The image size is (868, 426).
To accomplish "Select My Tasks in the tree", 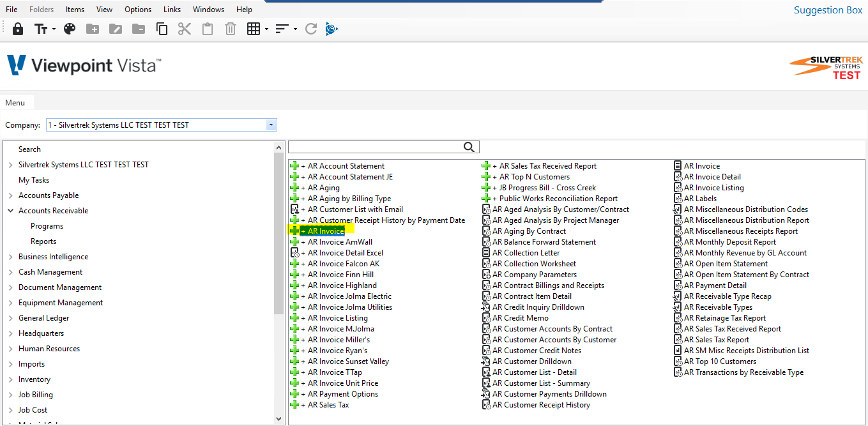I will tap(34, 180).
